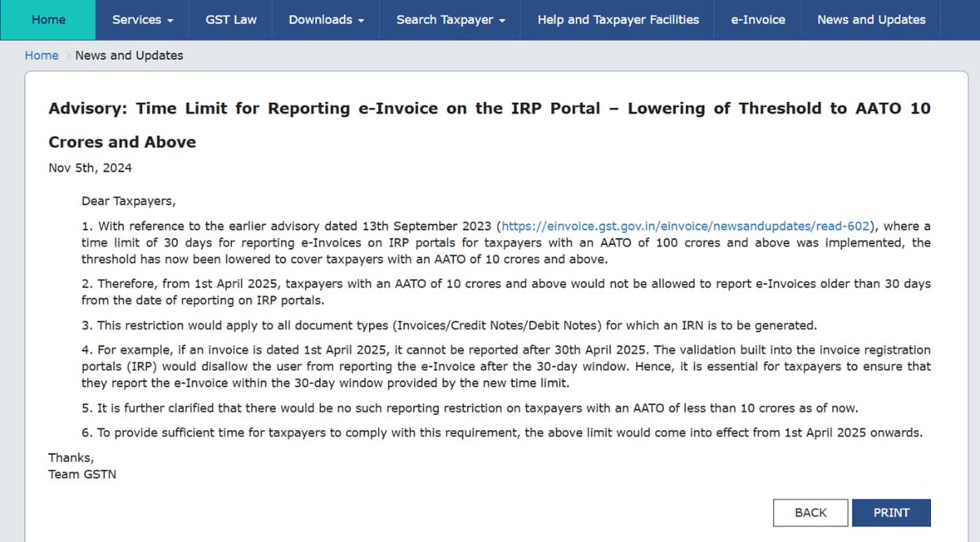
Task: Click the Home breadcrumb link
Action: pyautogui.click(x=42, y=56)
